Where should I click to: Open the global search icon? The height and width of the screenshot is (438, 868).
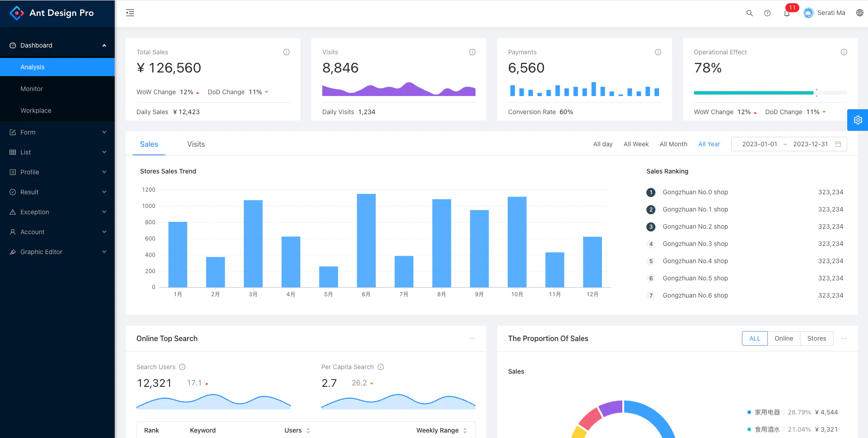click(x=750, y=13)
